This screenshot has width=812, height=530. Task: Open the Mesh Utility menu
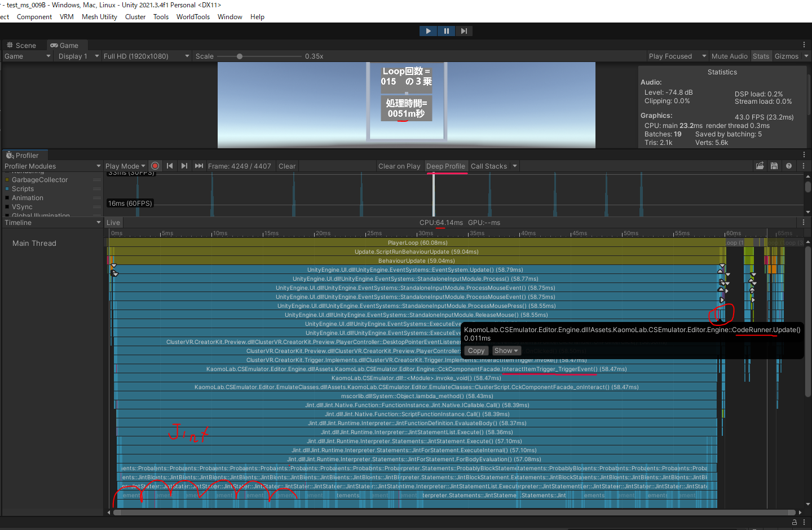tap(99, 16)
